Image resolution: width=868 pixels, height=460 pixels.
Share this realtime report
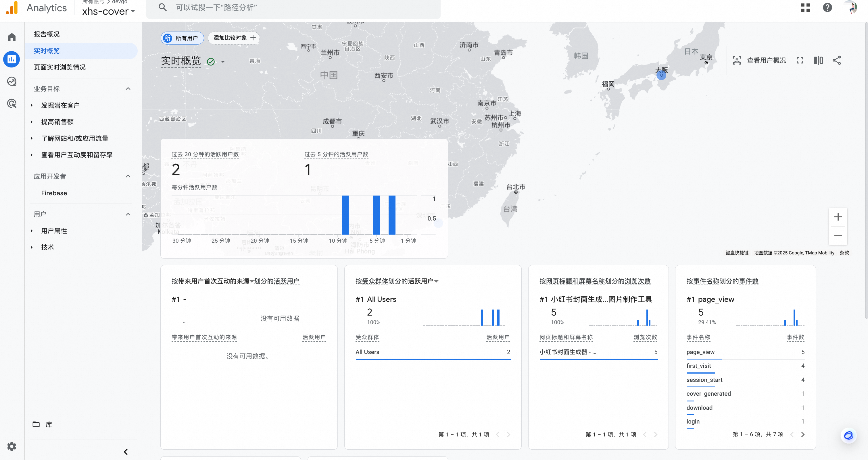(x=837, y=60)
